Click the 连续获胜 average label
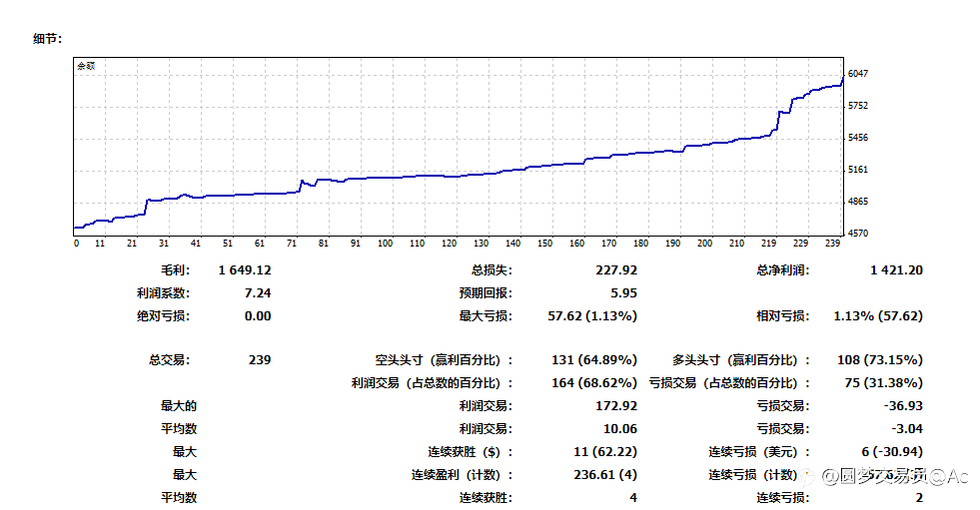The image size is (980, 510). (x=486, y=498)
